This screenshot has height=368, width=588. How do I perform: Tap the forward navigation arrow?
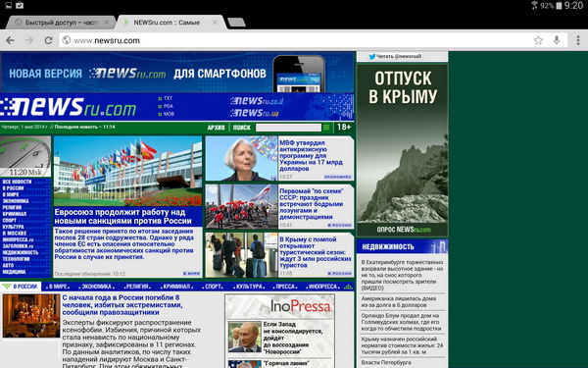29,40
